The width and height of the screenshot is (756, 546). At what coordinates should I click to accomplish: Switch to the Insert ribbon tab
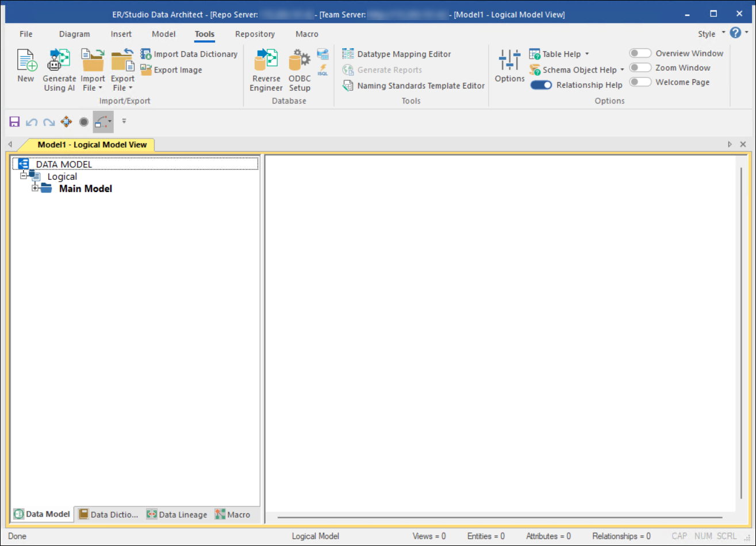[121, 34]
